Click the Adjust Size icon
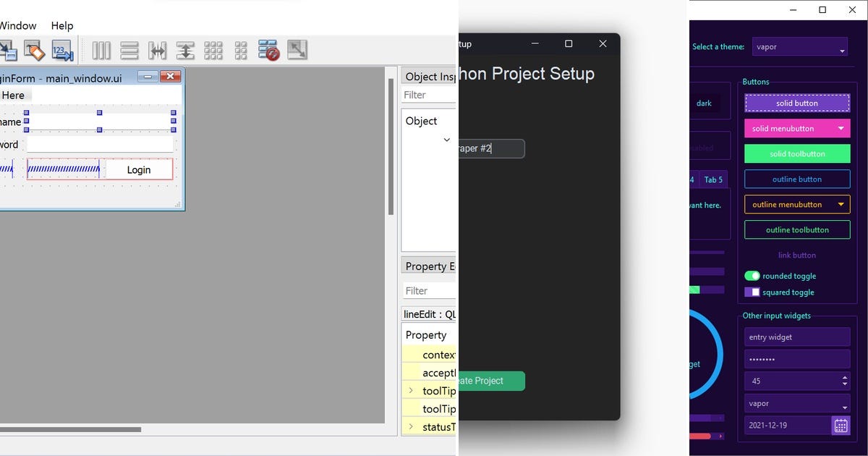 (296, 51)
